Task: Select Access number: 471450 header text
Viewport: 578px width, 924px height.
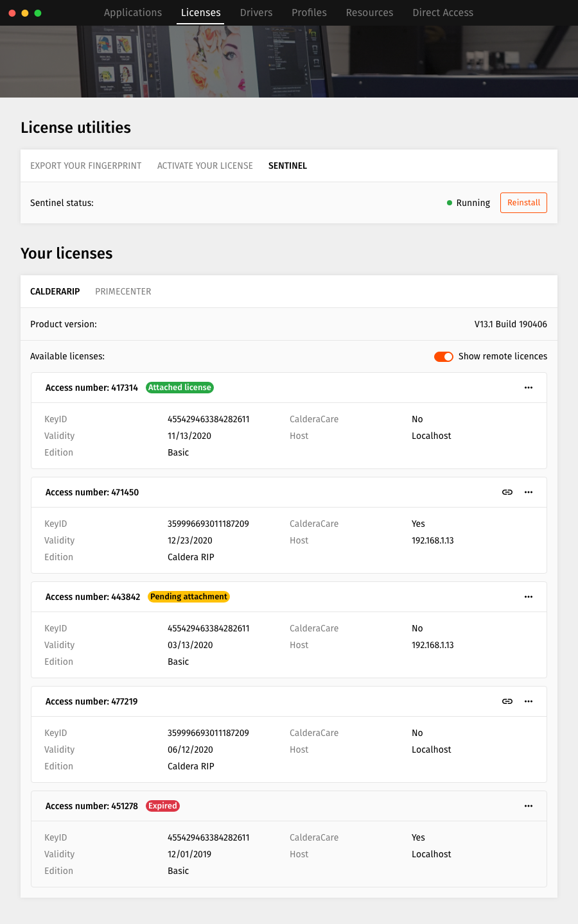Action: 92,492
